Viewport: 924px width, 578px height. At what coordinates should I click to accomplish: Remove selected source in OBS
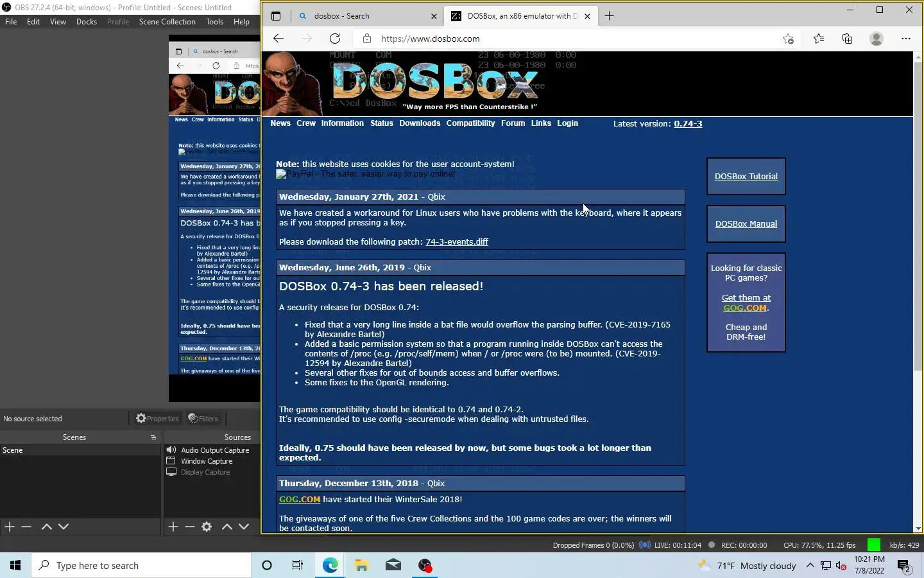[x=190, y=527]
